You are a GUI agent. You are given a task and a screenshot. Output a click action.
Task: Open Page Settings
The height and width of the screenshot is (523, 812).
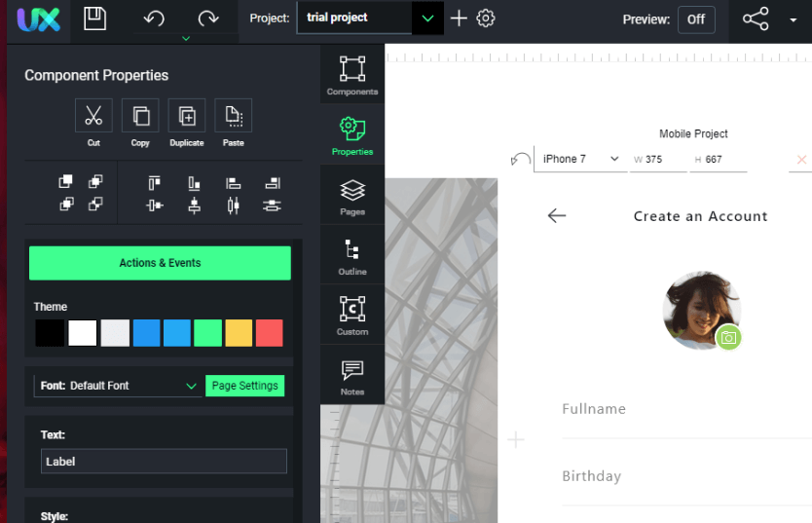(245, 386)
